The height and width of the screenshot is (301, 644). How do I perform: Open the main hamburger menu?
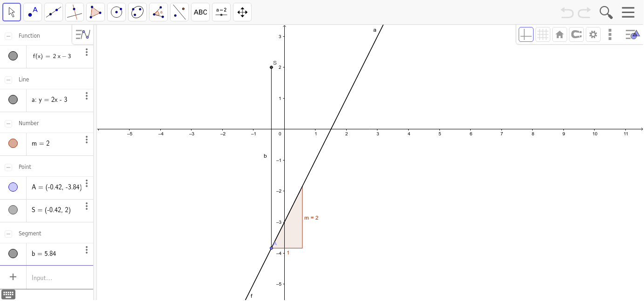tap(628, 12)
